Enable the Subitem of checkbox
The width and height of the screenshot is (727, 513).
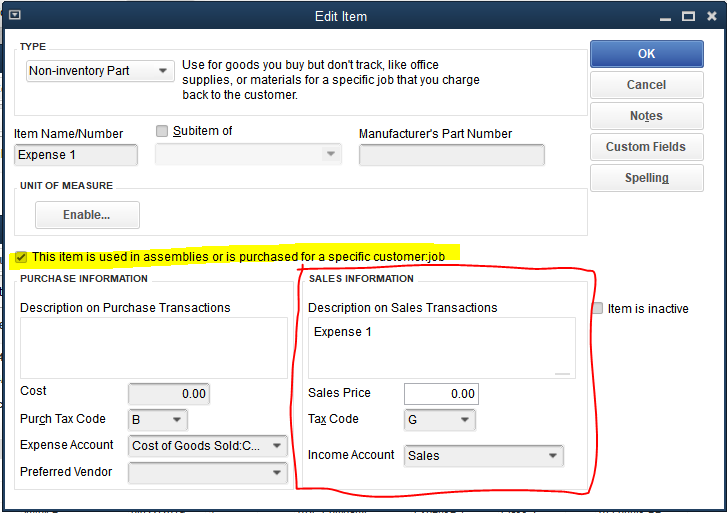pyautogui.click(x=162, y=131)
